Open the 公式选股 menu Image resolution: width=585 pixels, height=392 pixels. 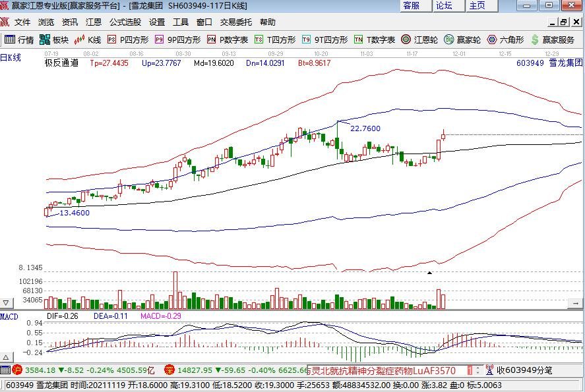(x=125, y=22)
